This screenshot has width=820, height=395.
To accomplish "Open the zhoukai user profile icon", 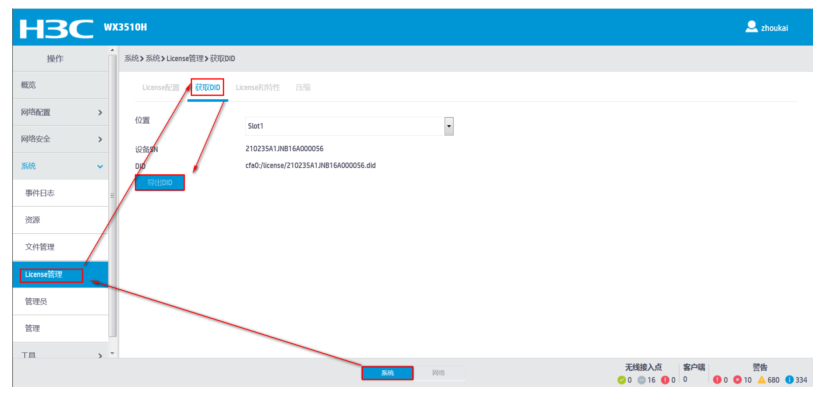I will [x=751, y=27].
